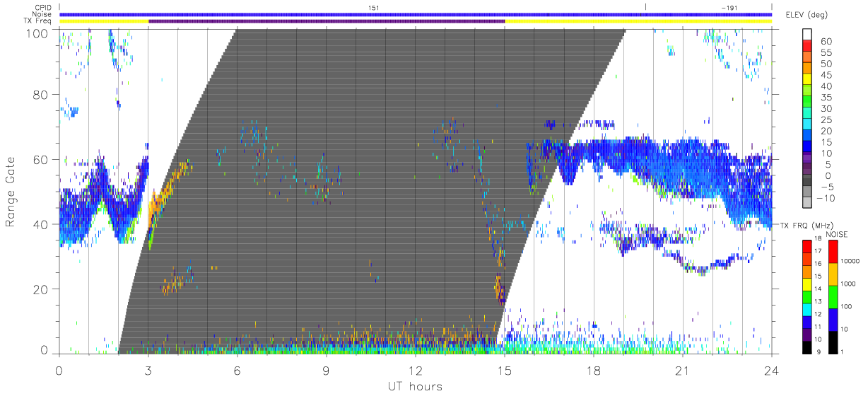868x401 pixels.
Task: Click Range Gate axis tick label '80'
Action: [41, 95]
